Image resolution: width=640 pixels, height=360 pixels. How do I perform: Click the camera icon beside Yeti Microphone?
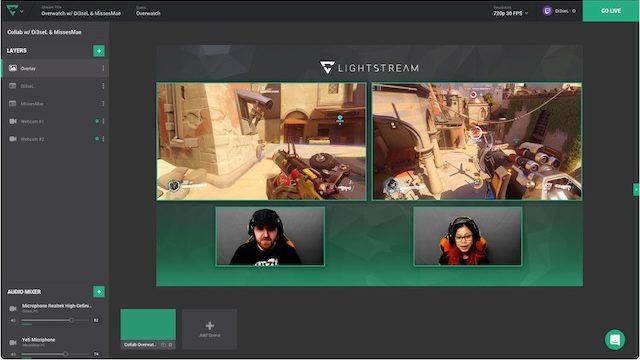[x=13, y=342]
